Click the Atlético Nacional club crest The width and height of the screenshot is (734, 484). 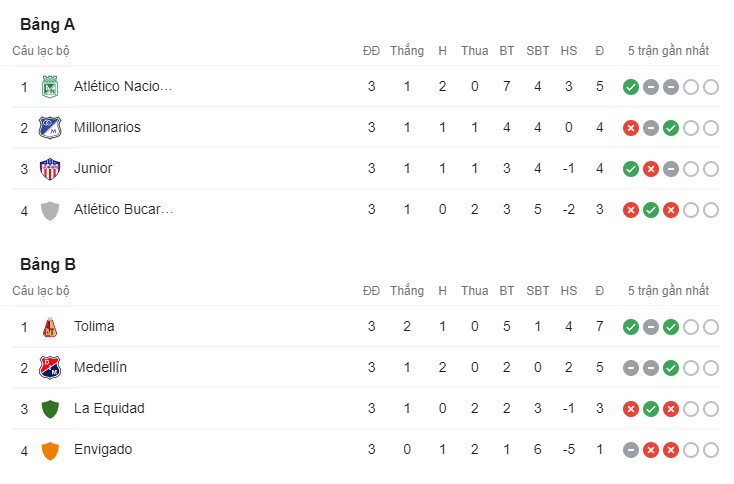click(x=49, y=87)
